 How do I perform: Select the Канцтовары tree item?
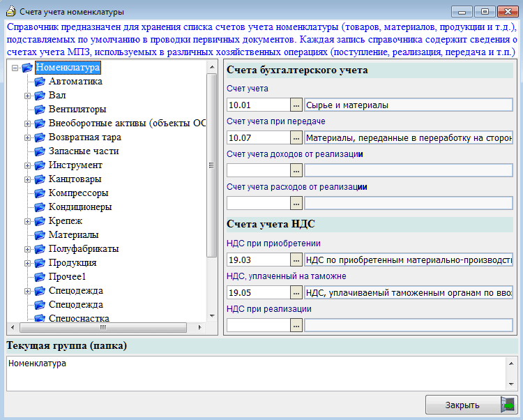75,179
